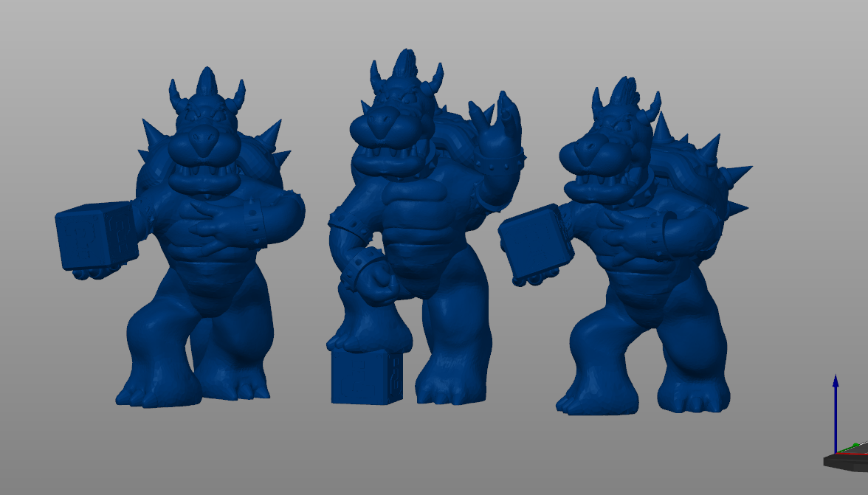Click the axis orientation gizmo in the corner
This screenshot has width=868, height=495.
point(845,424)
